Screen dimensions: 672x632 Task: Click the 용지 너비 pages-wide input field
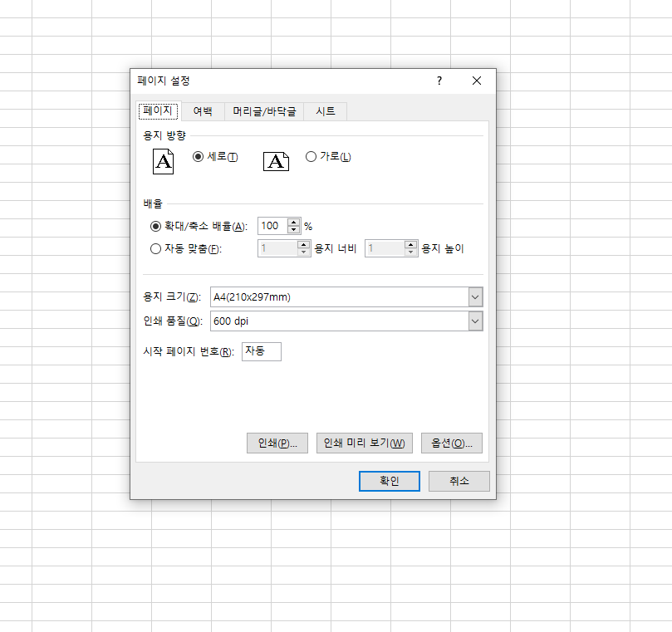[x=277, y=248]
